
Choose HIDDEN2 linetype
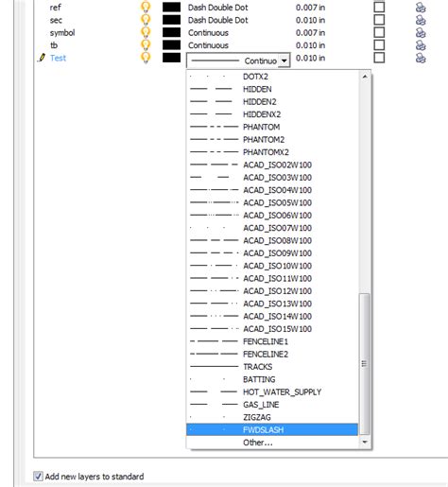point(272,102)
